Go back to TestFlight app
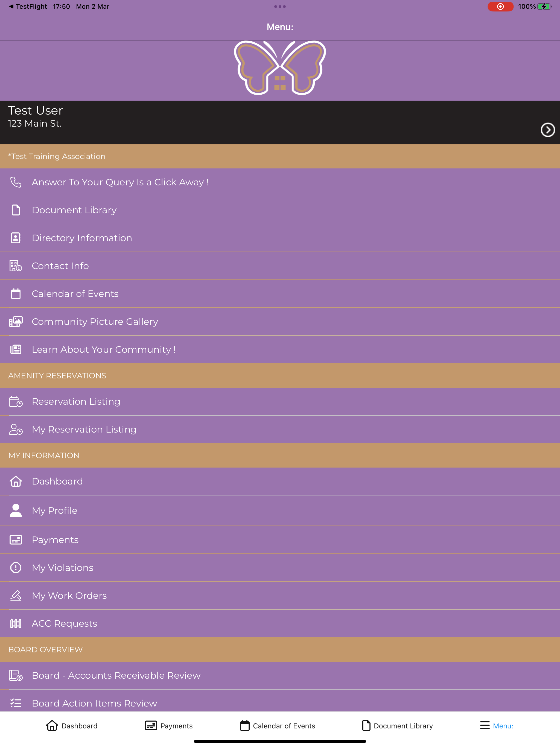Viewport: 560px width, 747px height. [28, 6]
